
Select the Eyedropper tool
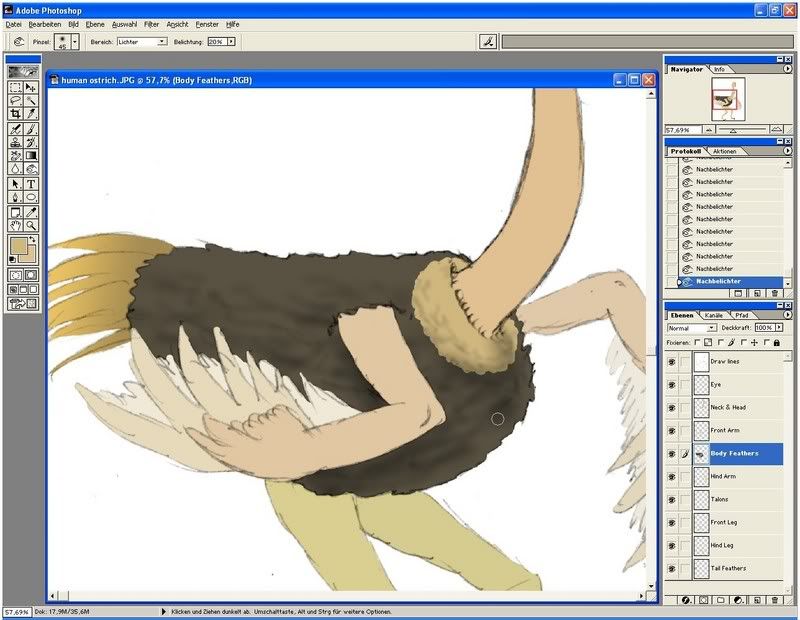(x=31, y=212)
